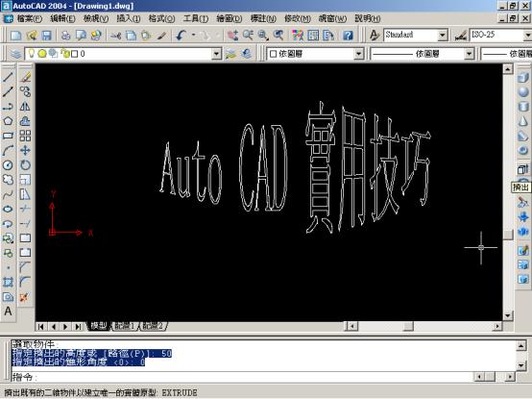Viewport: 532px width, 399px height.
Task: Switch to the 配置1 layout tab
Action: (125, 326)
